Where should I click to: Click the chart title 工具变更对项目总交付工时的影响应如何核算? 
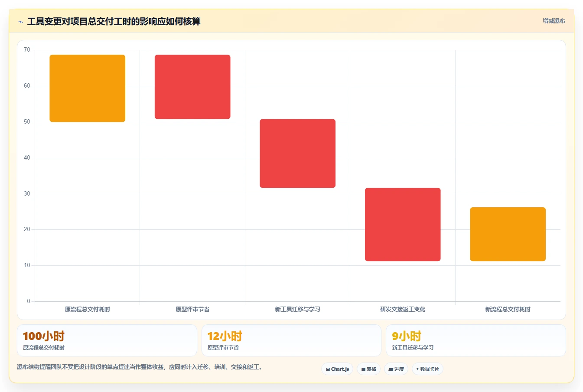[x=114, y=21]
